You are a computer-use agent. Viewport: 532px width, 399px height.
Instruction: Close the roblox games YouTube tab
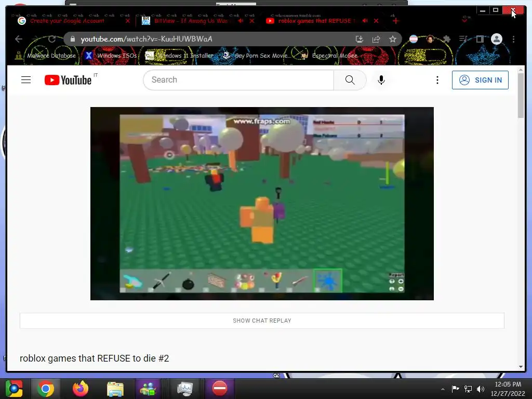[x=376, y=21]
